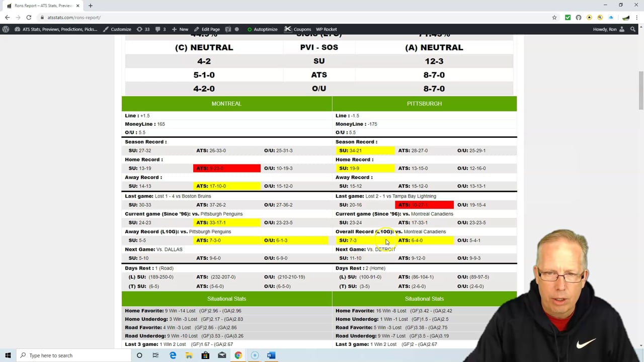Click Customize in the admin bar

tap(117, 29)
